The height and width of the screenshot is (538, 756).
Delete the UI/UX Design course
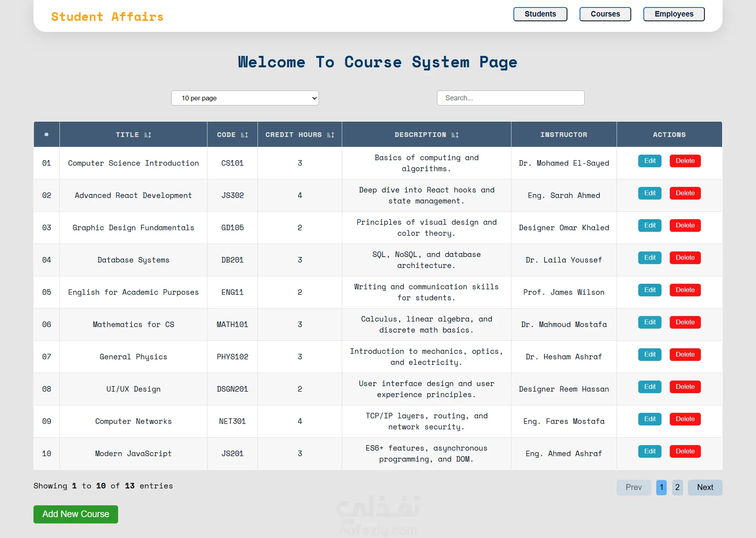coord(685,387)
